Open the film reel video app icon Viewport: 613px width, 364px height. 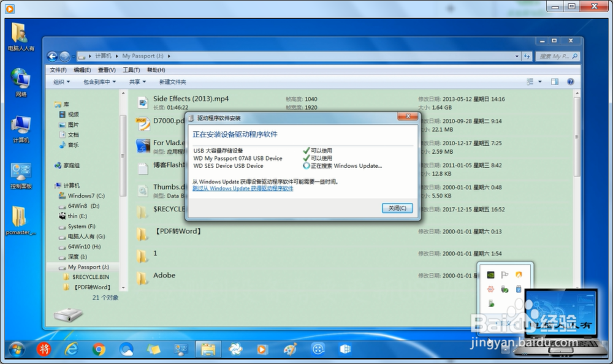pos(318,349)
